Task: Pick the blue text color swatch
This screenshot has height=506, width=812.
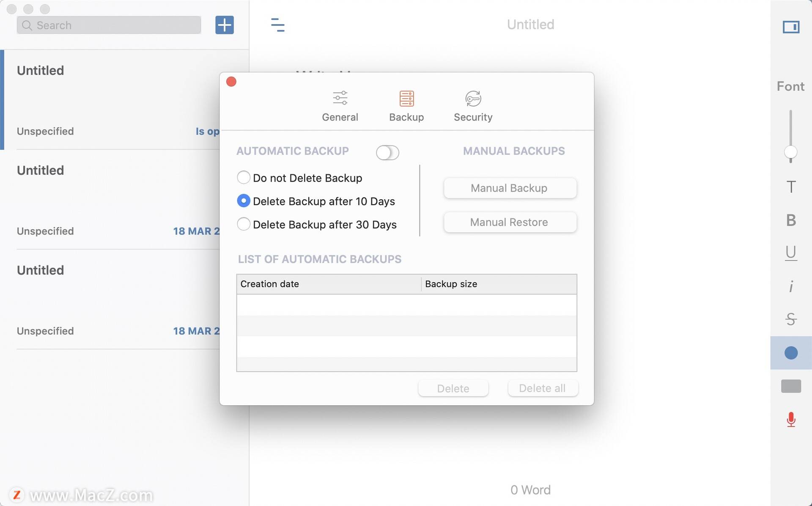Action: tap(791, 353)
